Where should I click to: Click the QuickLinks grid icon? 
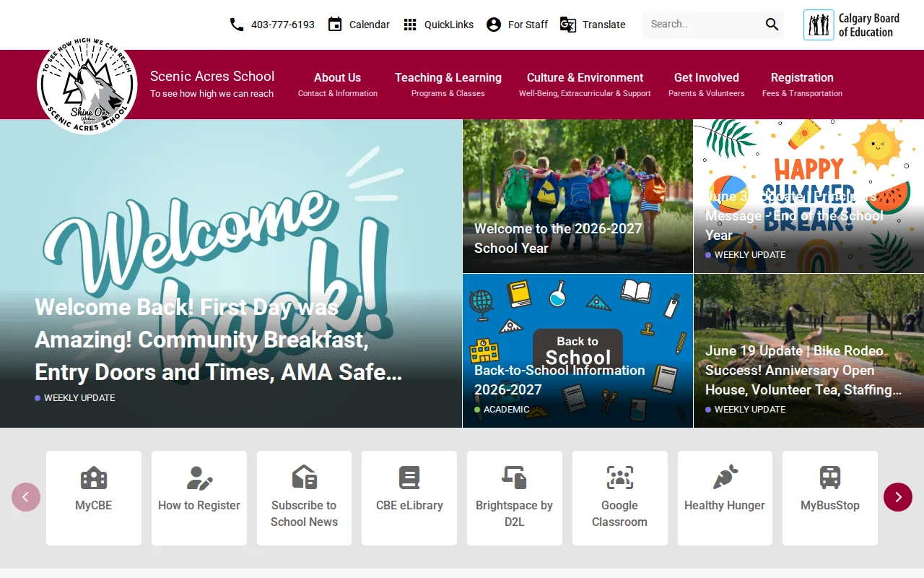[x=410, y=25]
